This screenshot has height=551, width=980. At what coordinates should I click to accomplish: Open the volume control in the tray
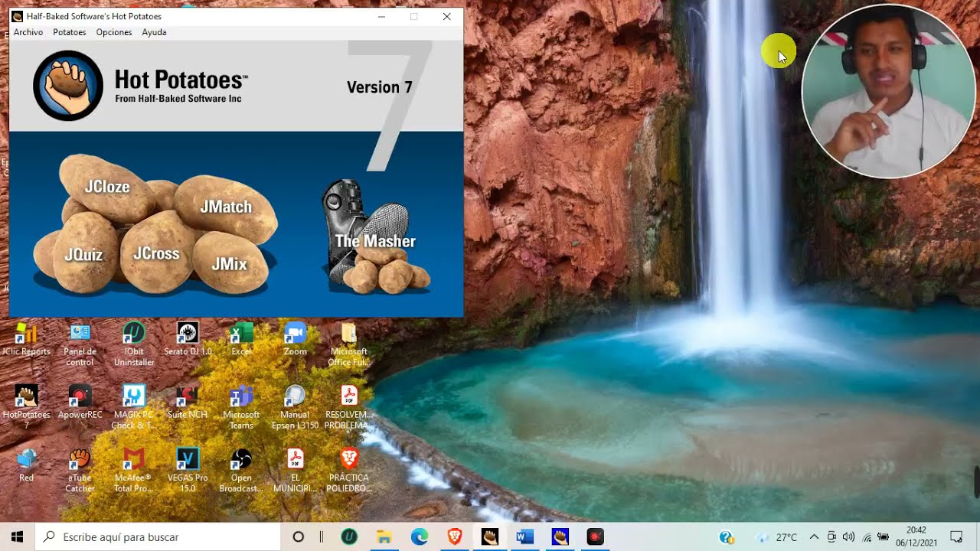click(848, 537)
